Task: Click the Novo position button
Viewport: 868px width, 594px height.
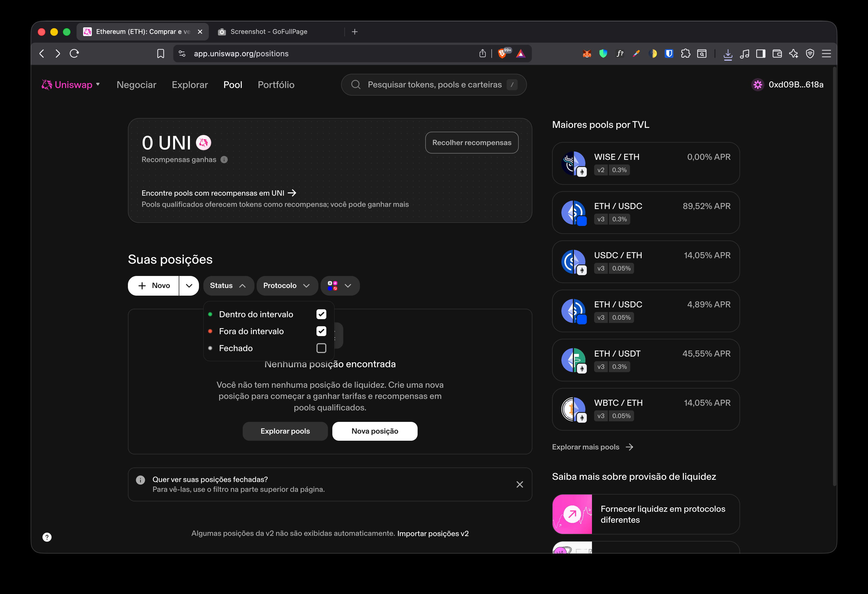Action: click(x=154, y=286)
